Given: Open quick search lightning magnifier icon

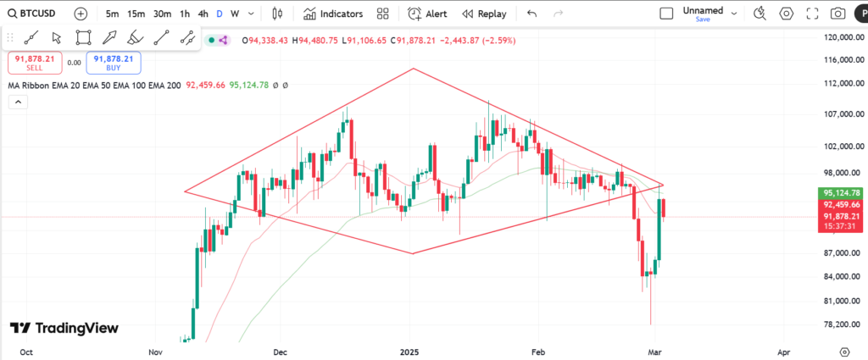Looking at the screenshot, I should [759, 14].
